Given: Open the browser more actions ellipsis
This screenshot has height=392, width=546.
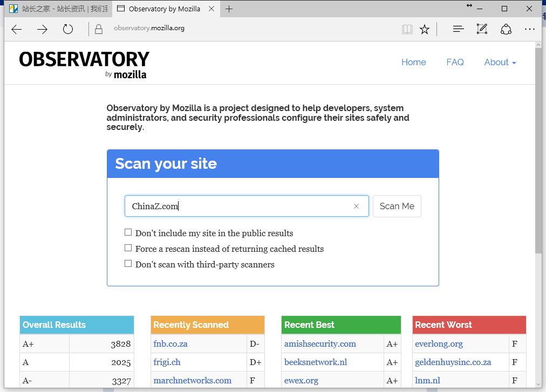Looking at the screenshot, I should [530, 29].
